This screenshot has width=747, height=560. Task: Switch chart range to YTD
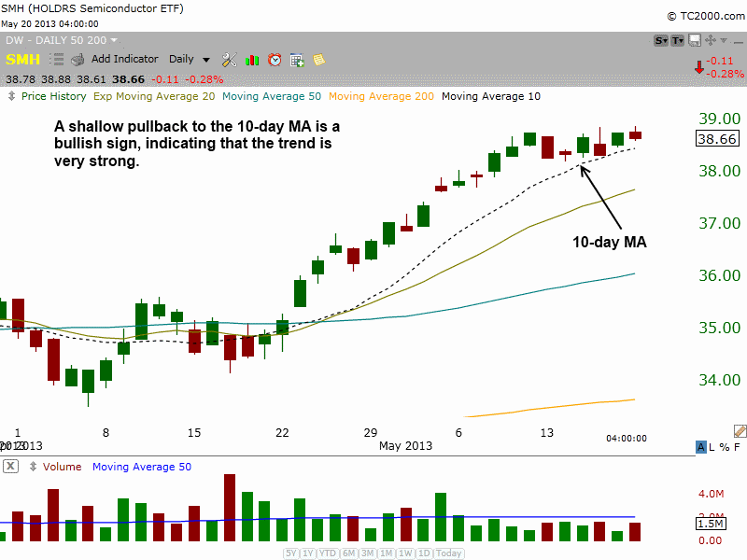pos(328,553)
